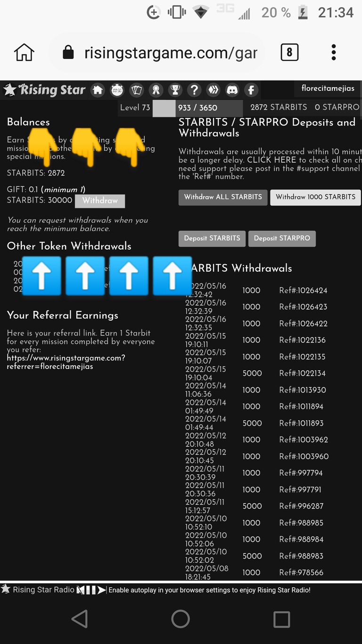362x644 pixels.
Task: Select Ref#:1003962 withdrawal entry
Action: click(x=304, y=440)
